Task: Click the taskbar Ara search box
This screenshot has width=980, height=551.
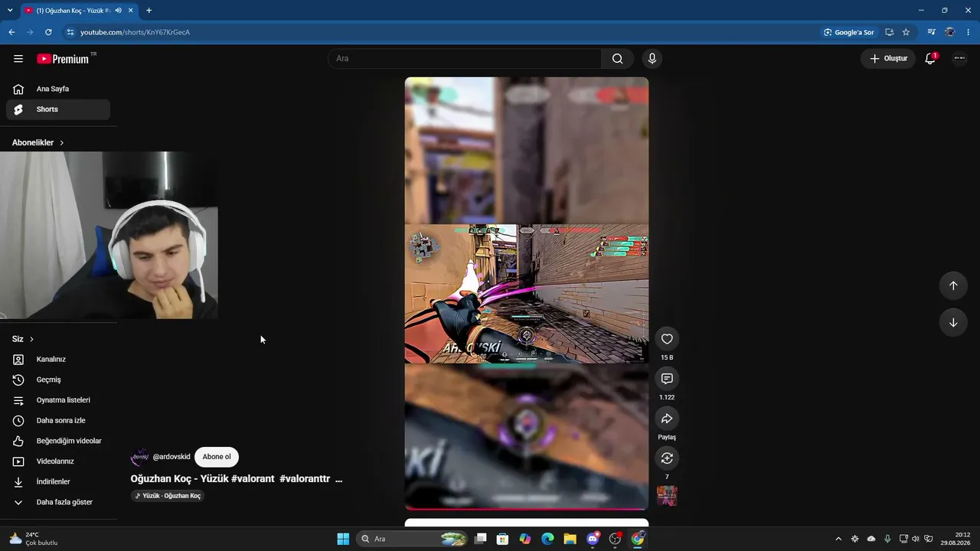Action: [413, 539]
